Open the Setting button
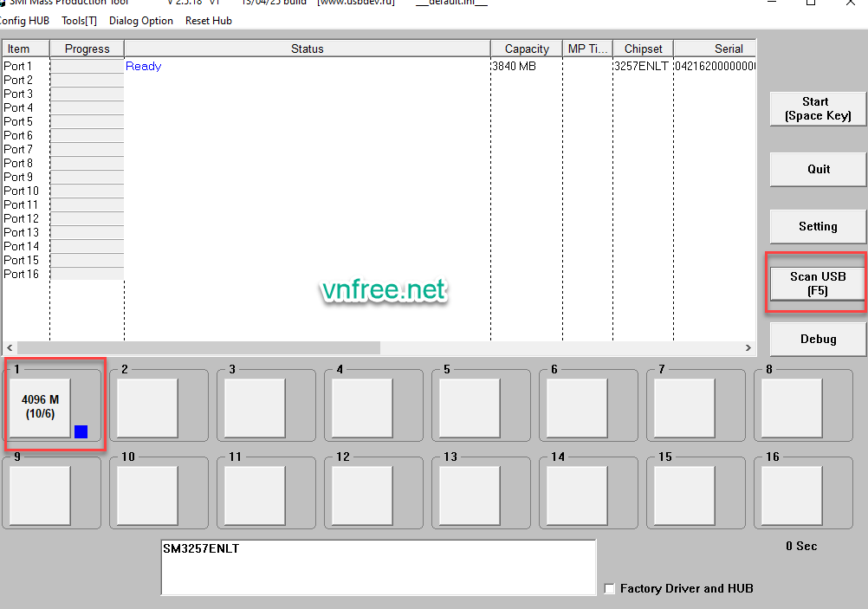Screen dimensions: 868x609 click(817, 226)
